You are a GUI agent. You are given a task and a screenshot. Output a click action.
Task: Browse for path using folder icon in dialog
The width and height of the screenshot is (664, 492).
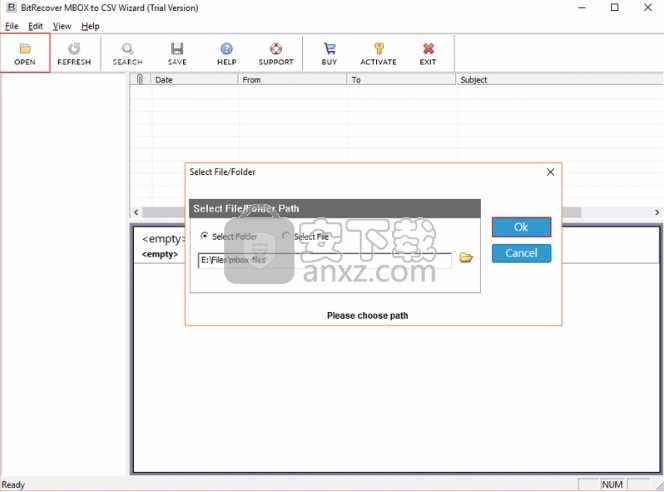coord(466,257)
